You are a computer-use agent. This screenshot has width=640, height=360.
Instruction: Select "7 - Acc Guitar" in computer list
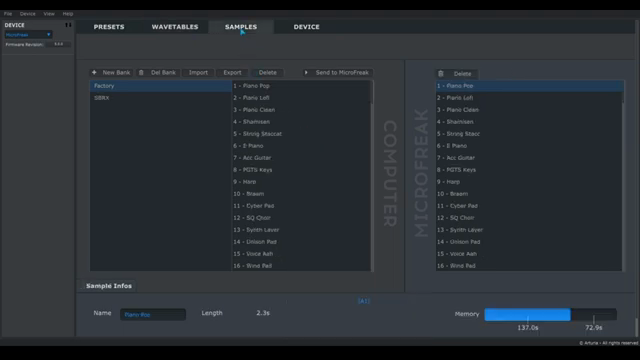click(301, 158)
